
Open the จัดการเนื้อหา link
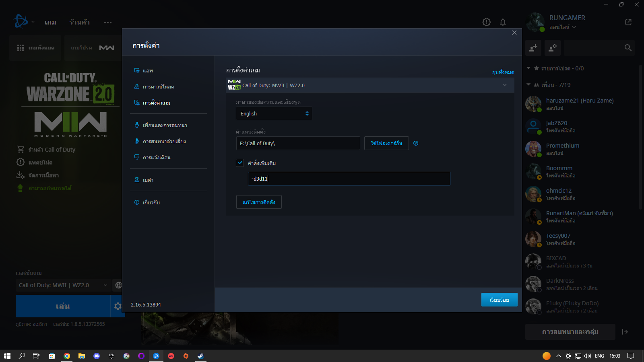[38, 175]
